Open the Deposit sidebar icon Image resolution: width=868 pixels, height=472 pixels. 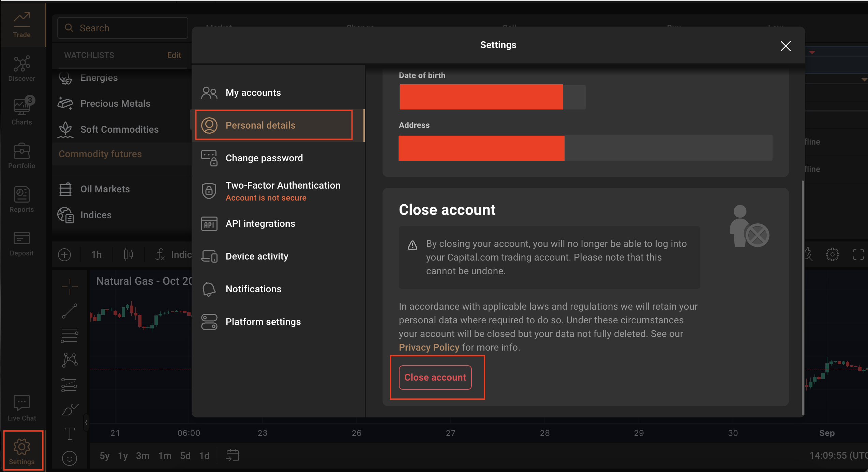[22, 244]
